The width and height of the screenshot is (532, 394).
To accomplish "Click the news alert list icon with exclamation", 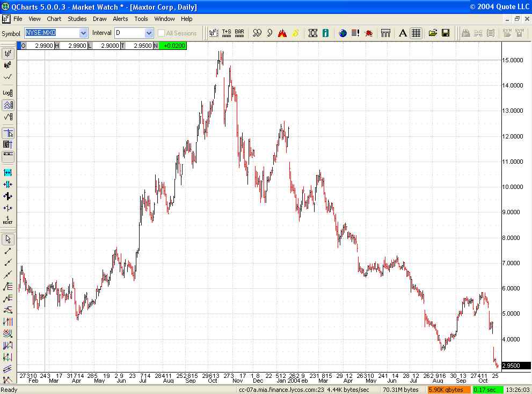I will [355, 33].
